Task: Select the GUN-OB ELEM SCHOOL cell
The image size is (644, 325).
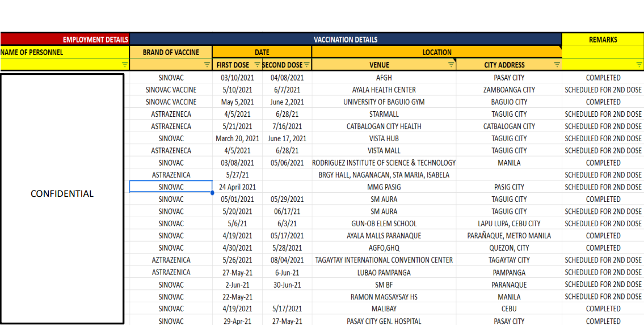Action: tap(384, 223)
